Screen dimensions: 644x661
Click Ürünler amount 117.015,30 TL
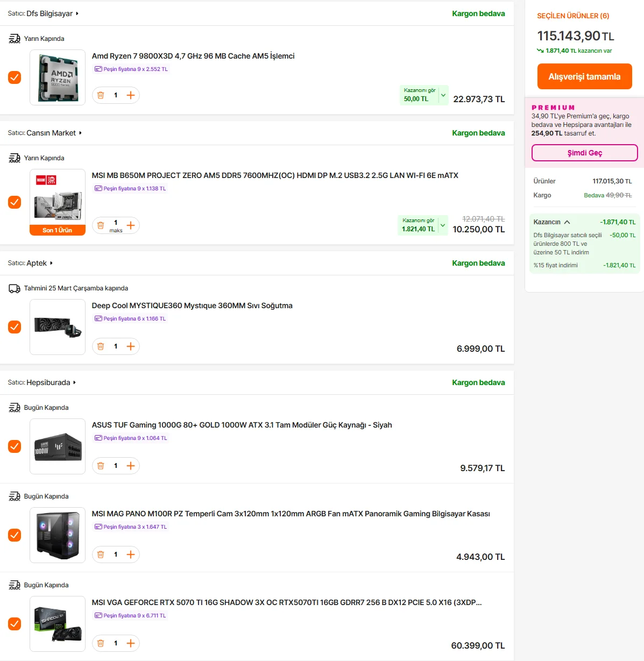coord(612,181)
